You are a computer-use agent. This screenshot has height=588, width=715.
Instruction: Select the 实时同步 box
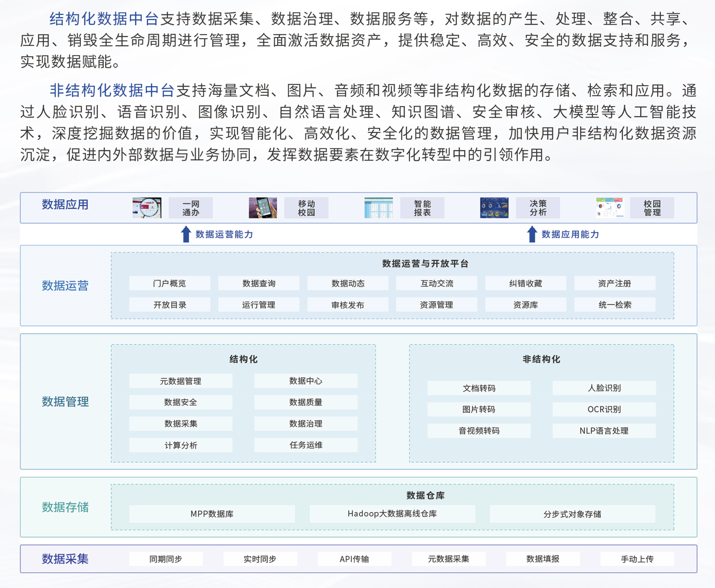click(260, 559)
